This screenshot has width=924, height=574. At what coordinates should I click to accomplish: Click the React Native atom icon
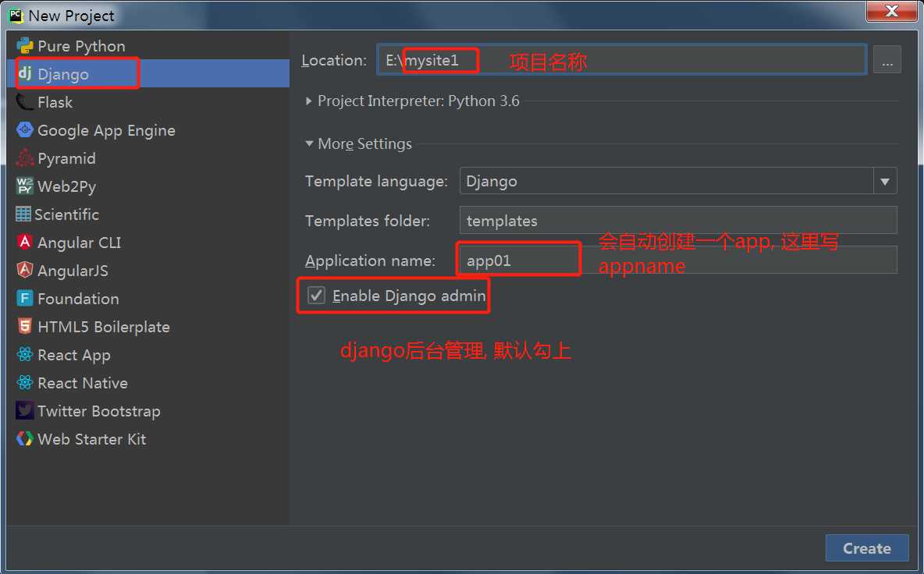pyautogui.click(x=25, y=383)
